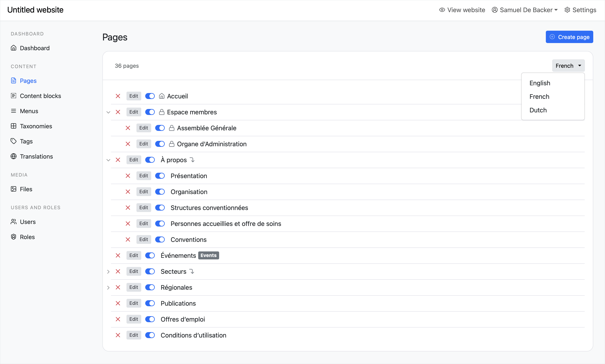The width and height of the screenshot is (605, 364).
Task: Open Translations from sidebar
Action: [36, 156]
